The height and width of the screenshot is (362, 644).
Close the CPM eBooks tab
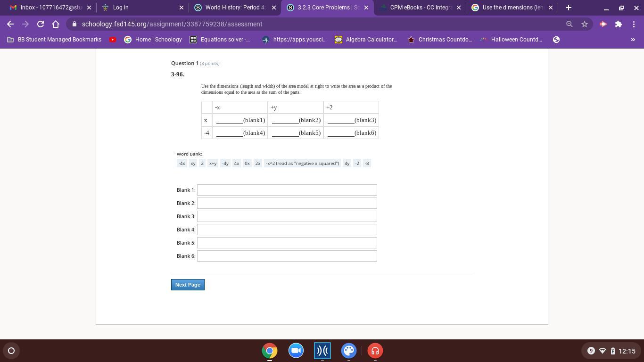pyautogui.click(x=459, y=8)
